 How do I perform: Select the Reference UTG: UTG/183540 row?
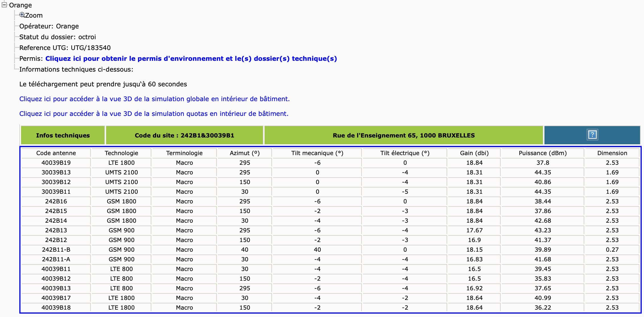click(x=65, y=48)
